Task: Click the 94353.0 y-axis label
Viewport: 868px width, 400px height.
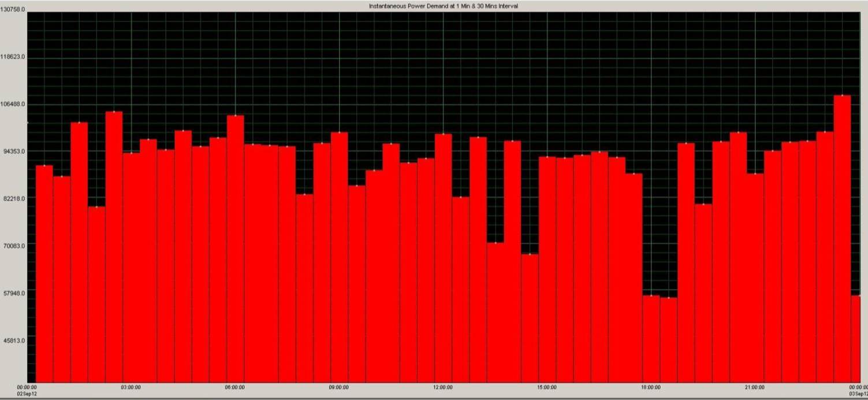Action: coord(14,151)
